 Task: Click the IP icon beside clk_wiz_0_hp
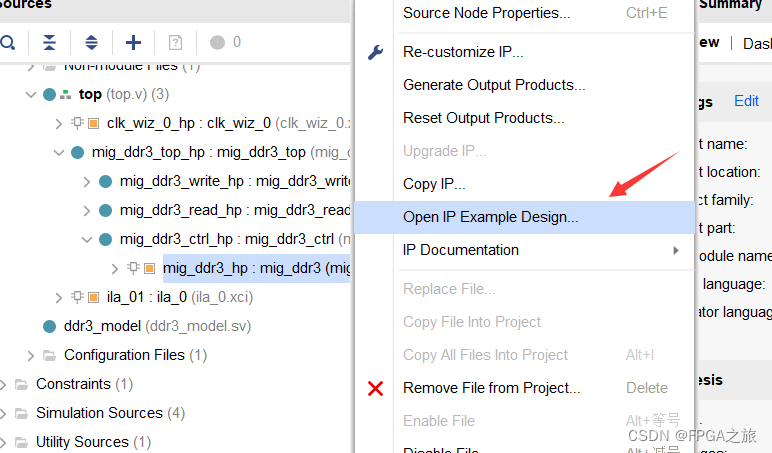pyautogui.click(x=94, y=123)
